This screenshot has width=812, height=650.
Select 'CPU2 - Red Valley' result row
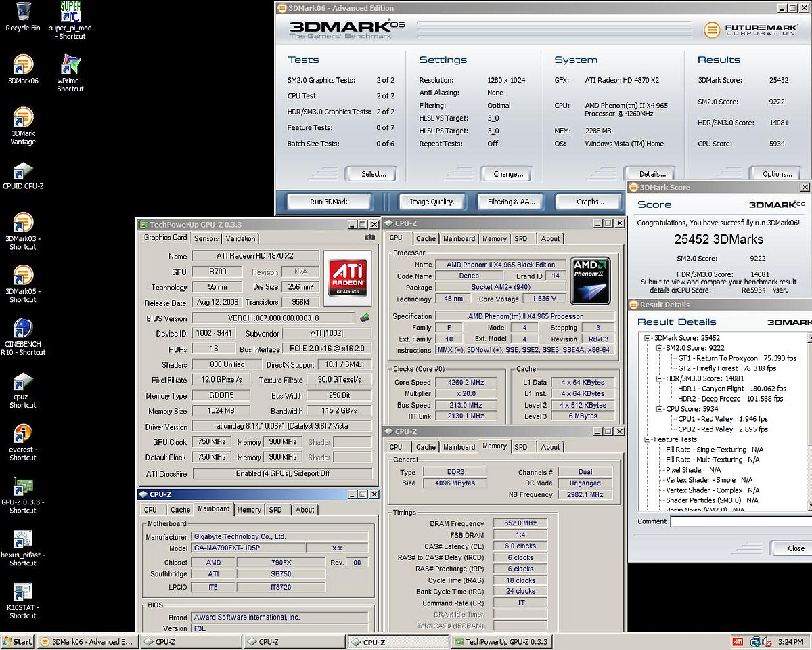(x=723, y=429)
